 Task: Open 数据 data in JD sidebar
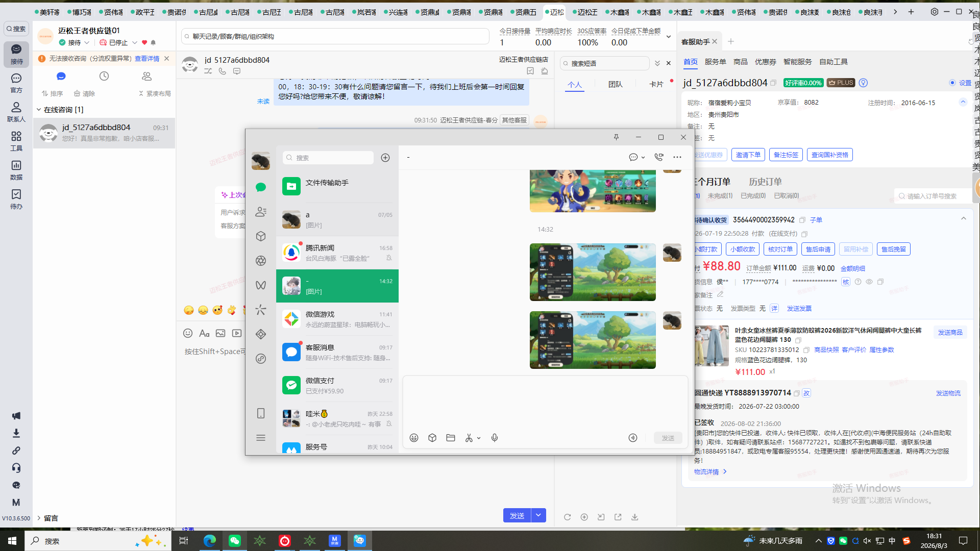16,170
